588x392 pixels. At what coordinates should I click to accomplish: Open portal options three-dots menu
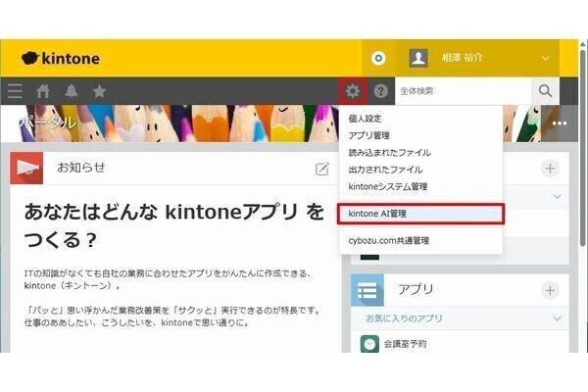click(x=560, y=123)
